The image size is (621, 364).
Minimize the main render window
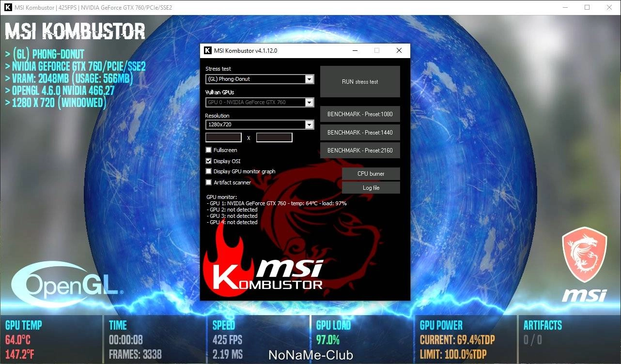pyautogui.click(x=565, y=7)
